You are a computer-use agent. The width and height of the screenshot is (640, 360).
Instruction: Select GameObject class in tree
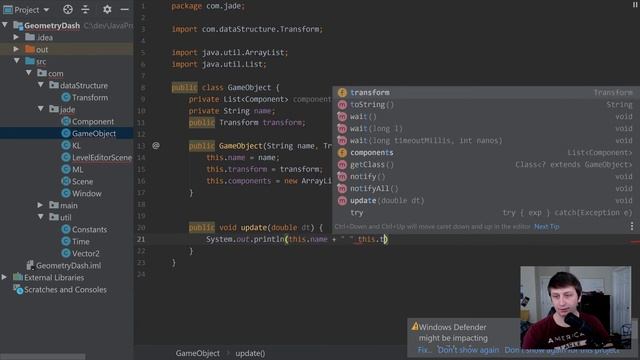tap(93, 133)
